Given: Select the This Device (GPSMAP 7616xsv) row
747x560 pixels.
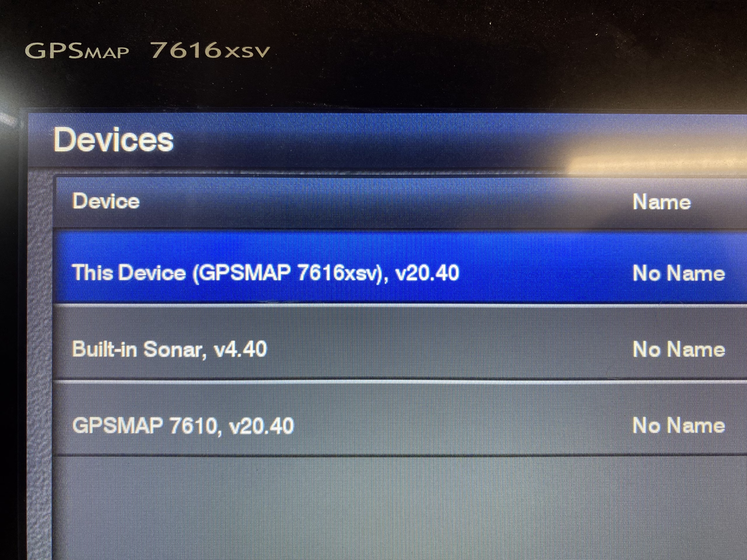Looking at the screenshot, I should tap(400, 268).
